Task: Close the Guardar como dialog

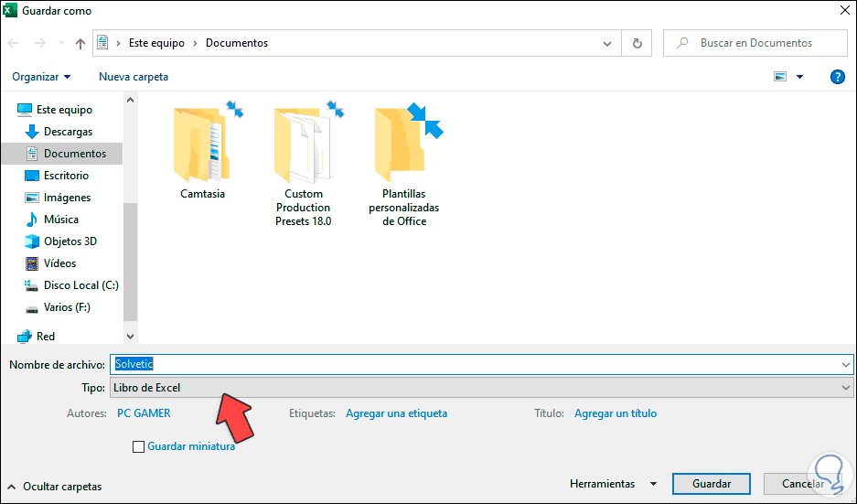Action: tap(845, 10)
